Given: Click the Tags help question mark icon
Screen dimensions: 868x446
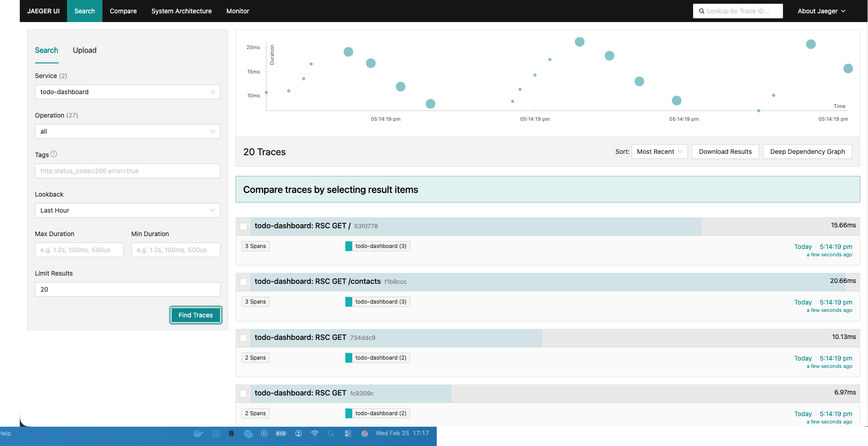Looking at the screenshot, I should tap(54, 154).
